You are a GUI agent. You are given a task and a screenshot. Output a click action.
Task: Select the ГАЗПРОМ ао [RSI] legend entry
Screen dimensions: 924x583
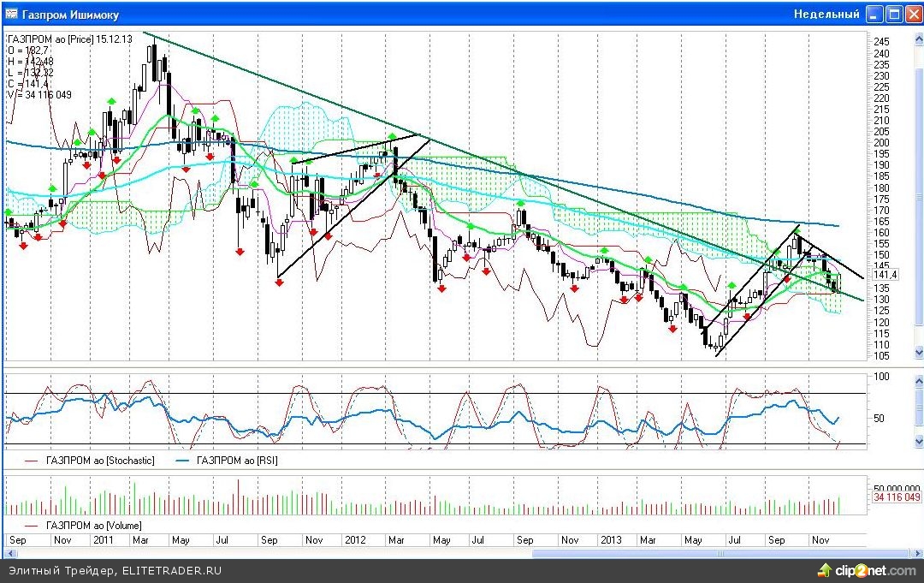coord(237,461)
